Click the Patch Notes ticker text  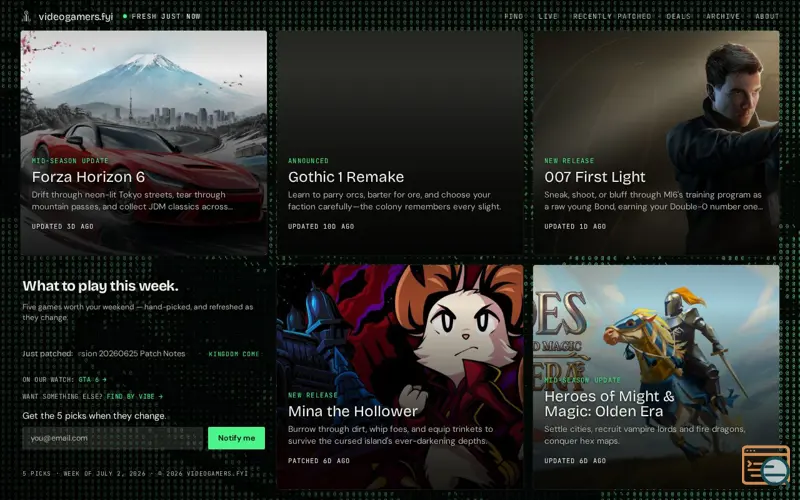click(132, 354)
